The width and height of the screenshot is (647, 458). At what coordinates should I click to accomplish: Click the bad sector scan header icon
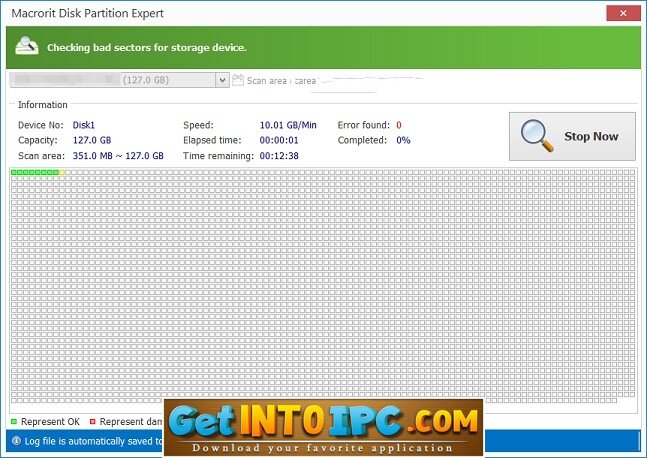pyautogui.click(x=27, y=46)
